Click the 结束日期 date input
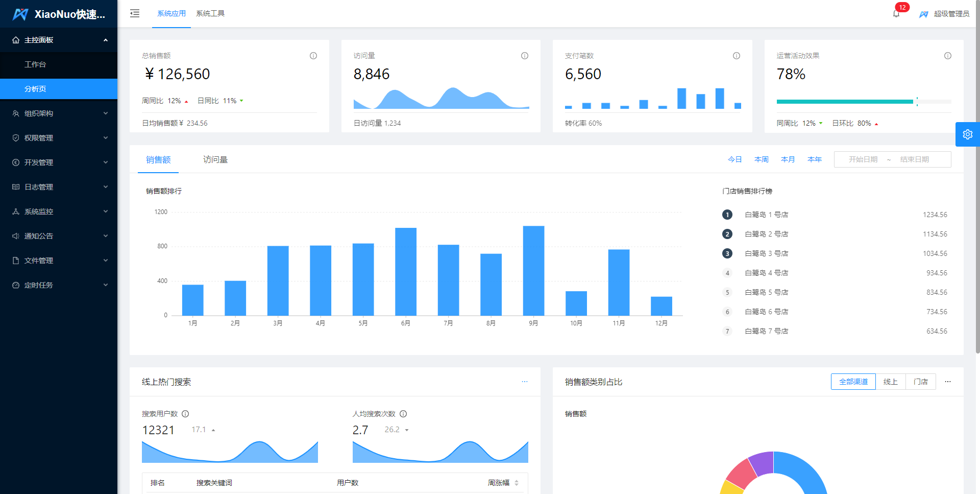Screen dimensions: 980x494 point(915,159)
